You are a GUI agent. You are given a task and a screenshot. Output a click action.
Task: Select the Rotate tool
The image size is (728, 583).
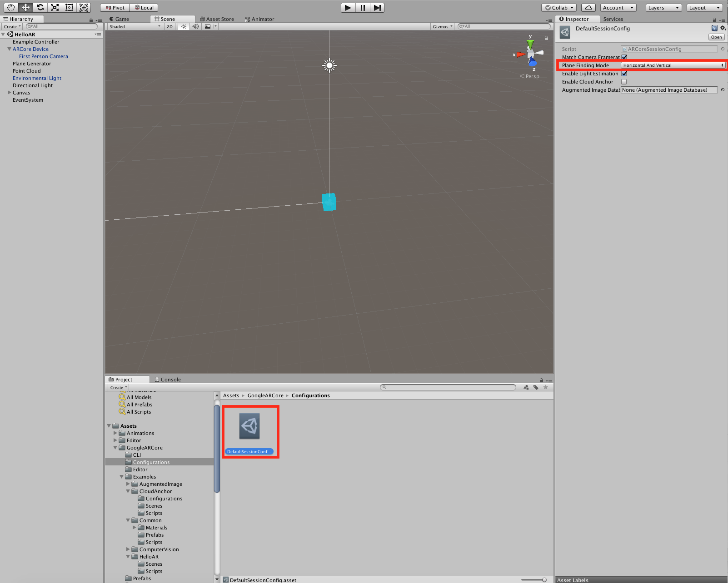coord(40,8)
